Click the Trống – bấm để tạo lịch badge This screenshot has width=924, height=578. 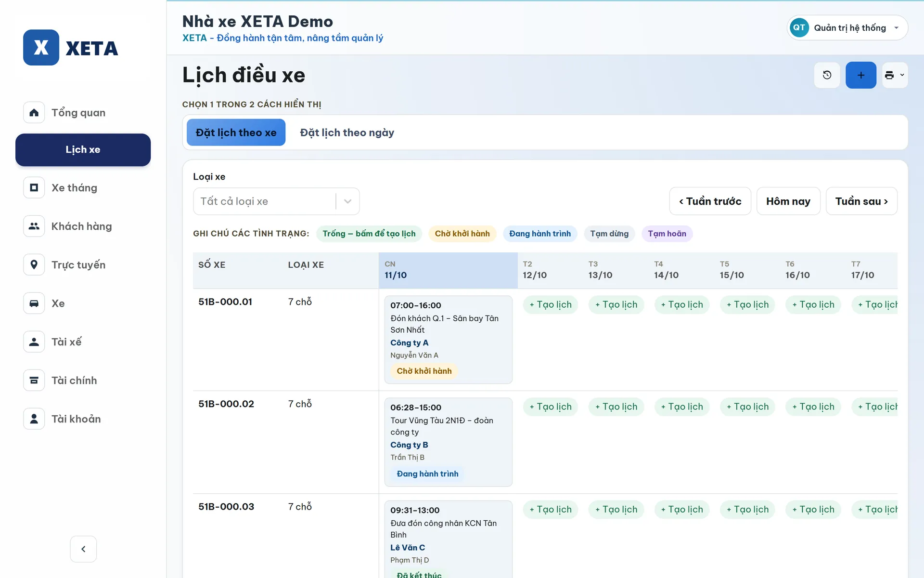point(369,234)
